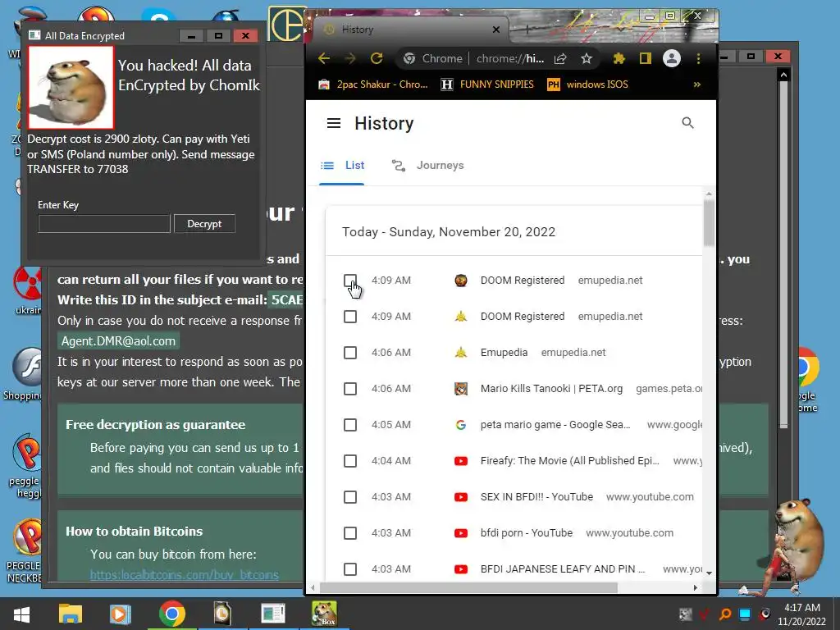Open Chrome three-dot menu
The image size is (840, 630).
click(x=699, y=58)
